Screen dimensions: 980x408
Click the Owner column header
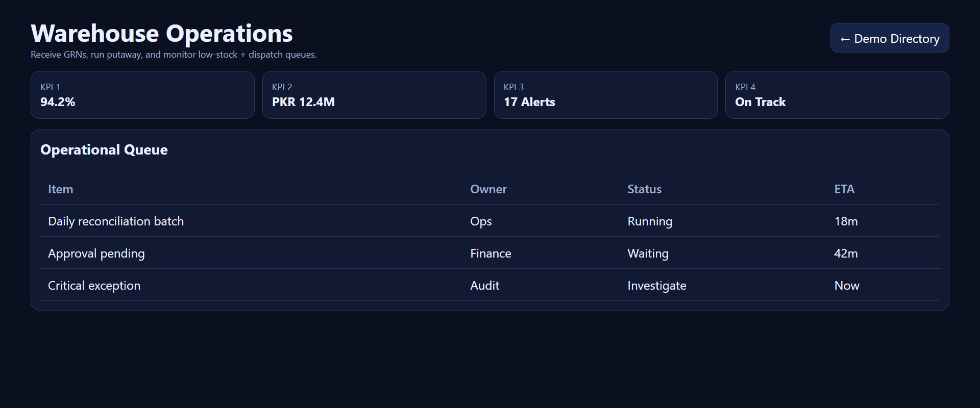pyautogui.click(x=488, y=189)
